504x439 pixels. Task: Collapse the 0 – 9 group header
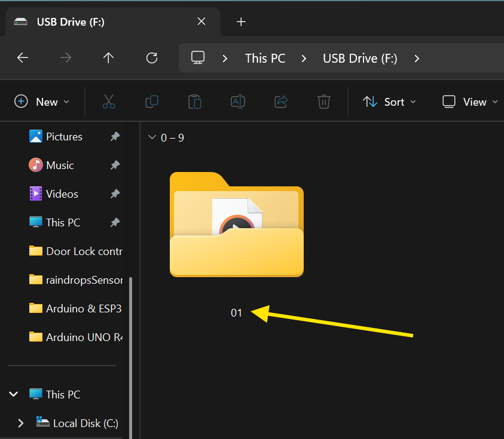coord(151,138)
